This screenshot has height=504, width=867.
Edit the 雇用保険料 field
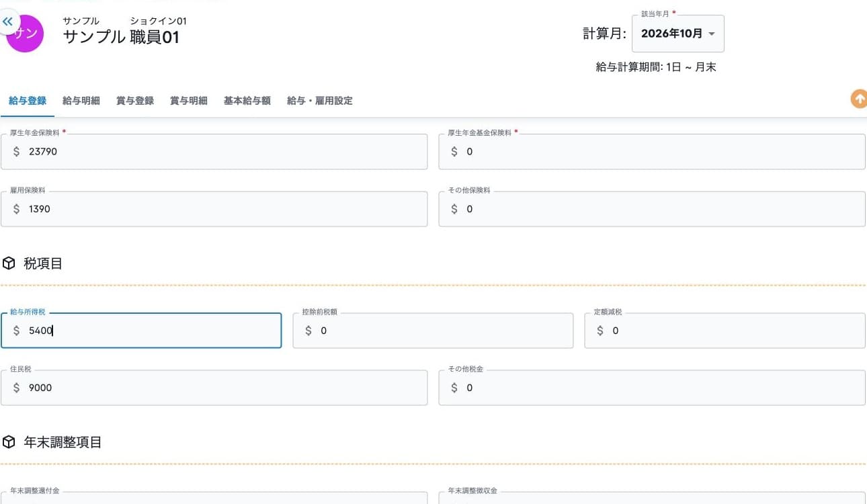point(214,209)
